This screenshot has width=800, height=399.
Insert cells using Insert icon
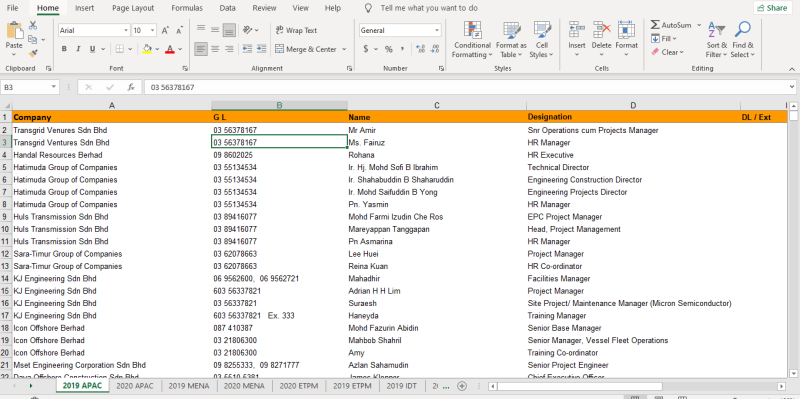click(x=577, y=30)
